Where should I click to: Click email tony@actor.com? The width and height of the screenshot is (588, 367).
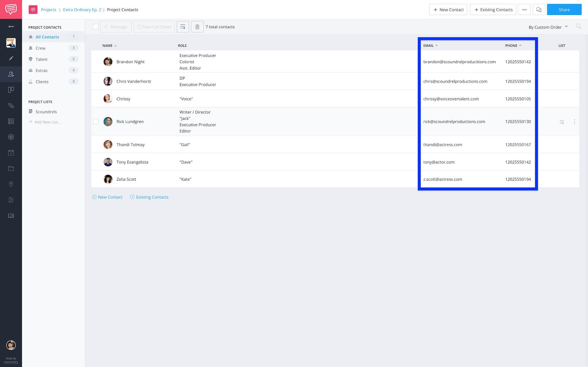coord(439,162)
